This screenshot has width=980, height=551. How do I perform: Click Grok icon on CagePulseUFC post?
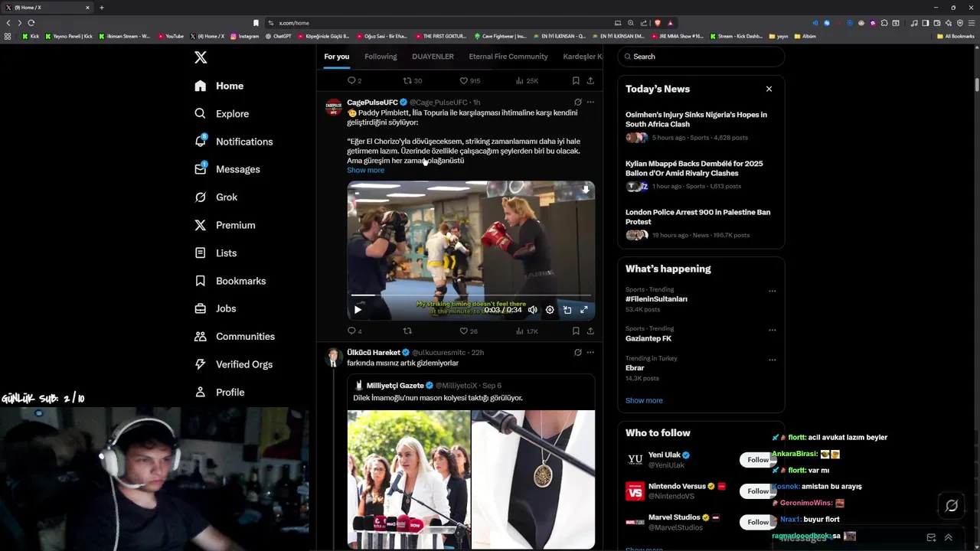tap(577, 102)
